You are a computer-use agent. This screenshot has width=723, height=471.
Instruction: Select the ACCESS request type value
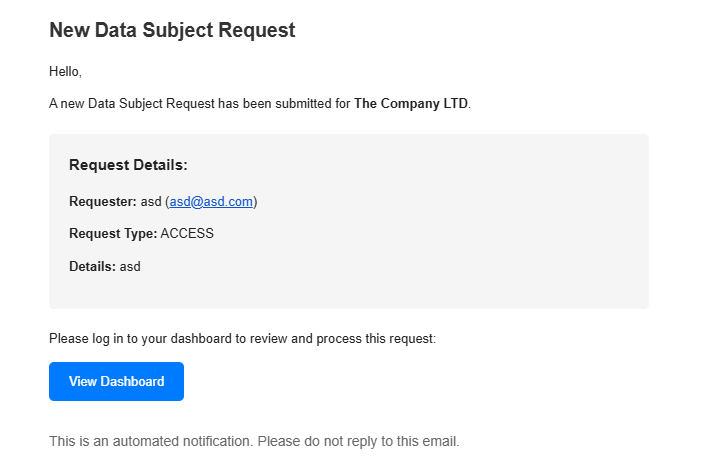click(x=187, y=233)
